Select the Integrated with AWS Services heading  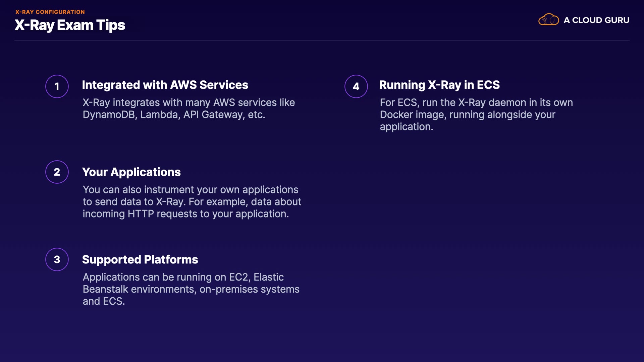[x=165, y=85]
